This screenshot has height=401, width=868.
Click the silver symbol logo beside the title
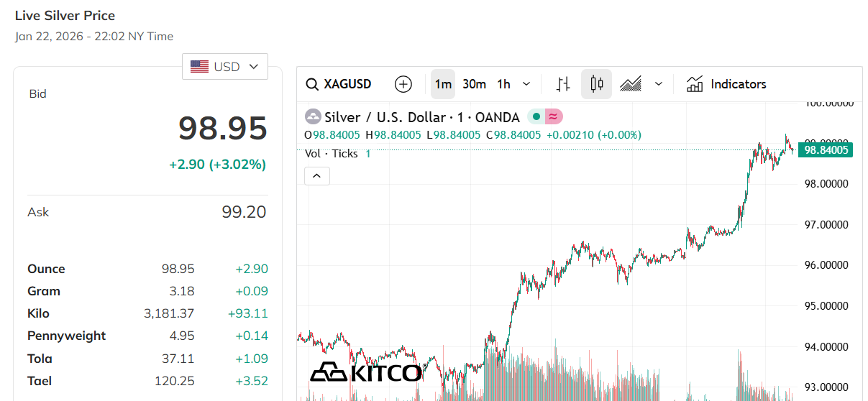[x=313, y=116]
